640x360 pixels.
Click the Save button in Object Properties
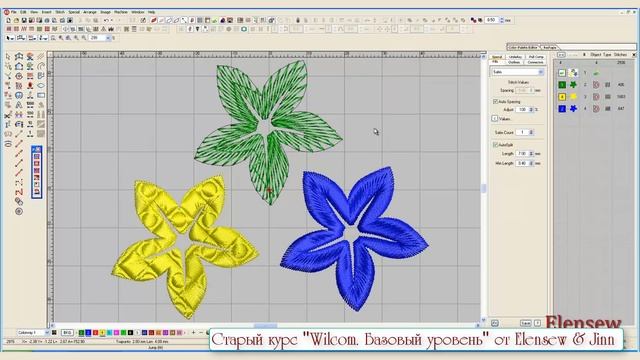coord(526,323)
